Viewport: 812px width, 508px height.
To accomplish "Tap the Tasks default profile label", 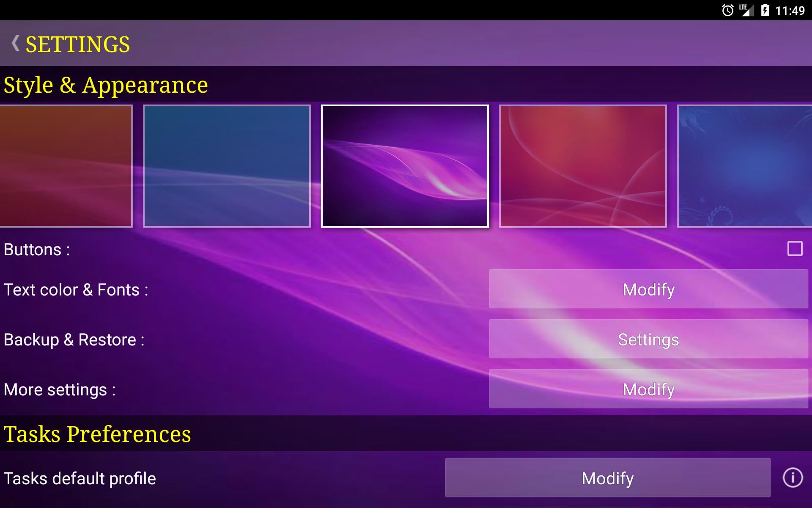I will pyautogui.click(x=80, y=479).
